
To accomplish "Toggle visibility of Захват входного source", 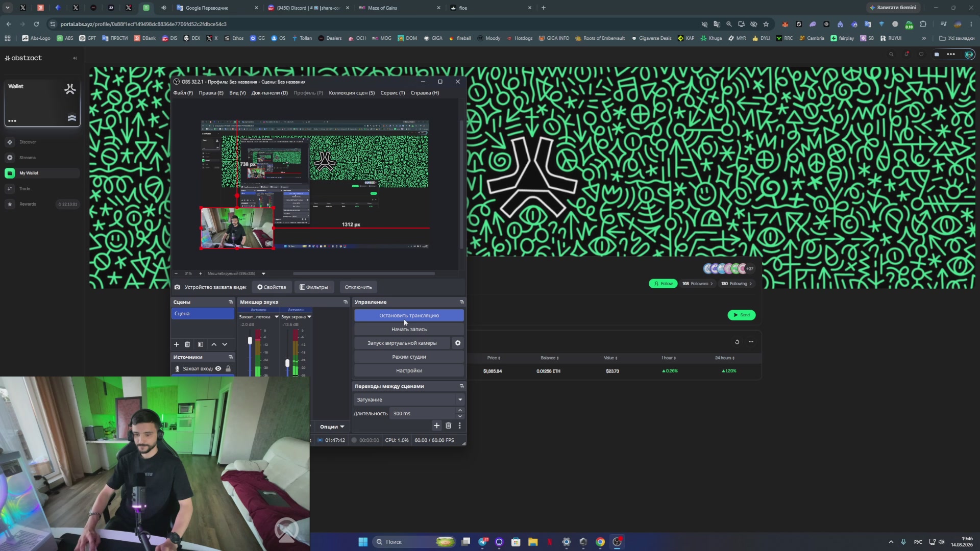I will pos(218,368).
